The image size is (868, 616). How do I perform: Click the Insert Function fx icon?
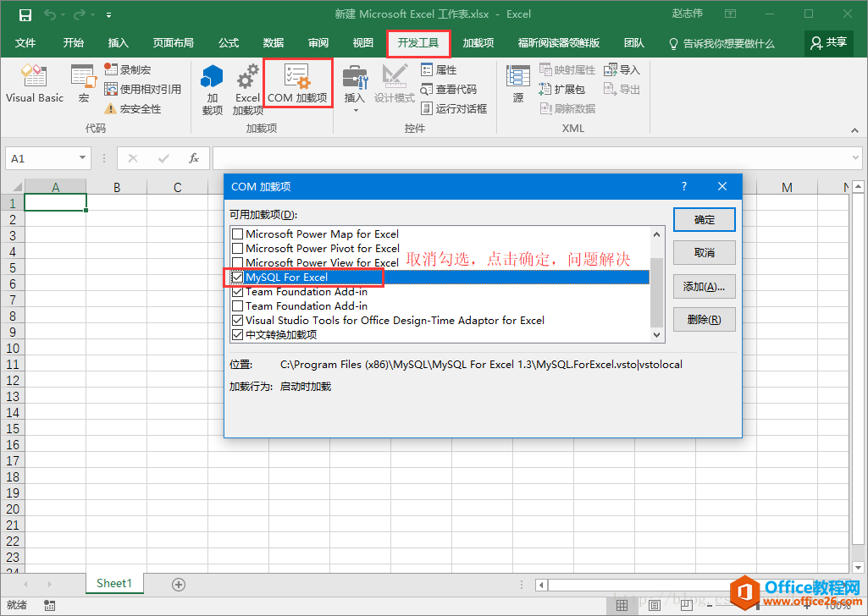tap(194, 158)
